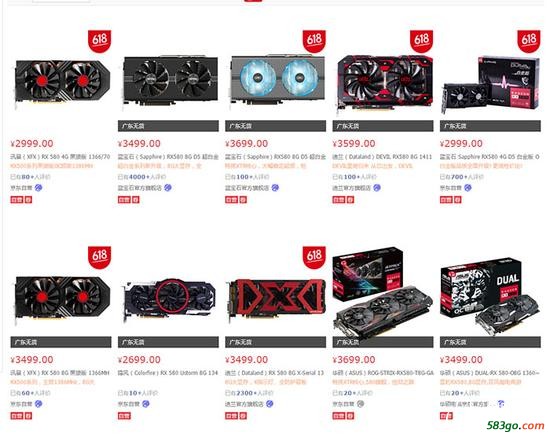
Task: Click the chat icon beside the ¥3499 Sapphire store name
Action: [168, 188]
